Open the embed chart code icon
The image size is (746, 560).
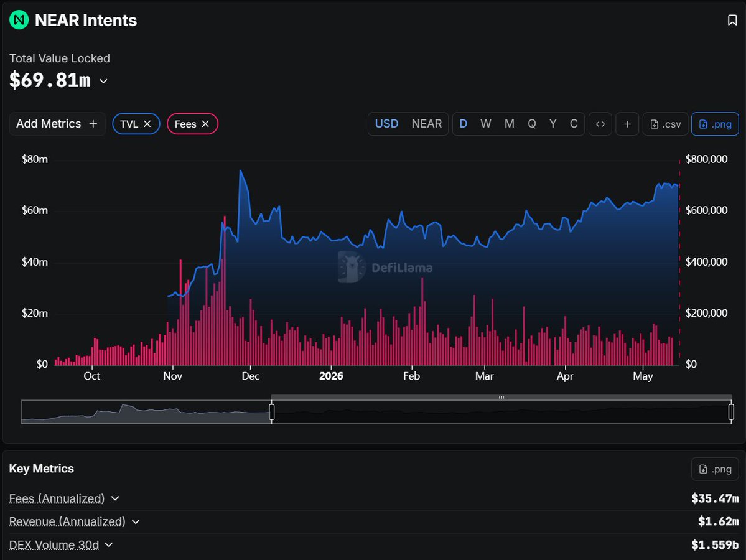tap(600, 124)
